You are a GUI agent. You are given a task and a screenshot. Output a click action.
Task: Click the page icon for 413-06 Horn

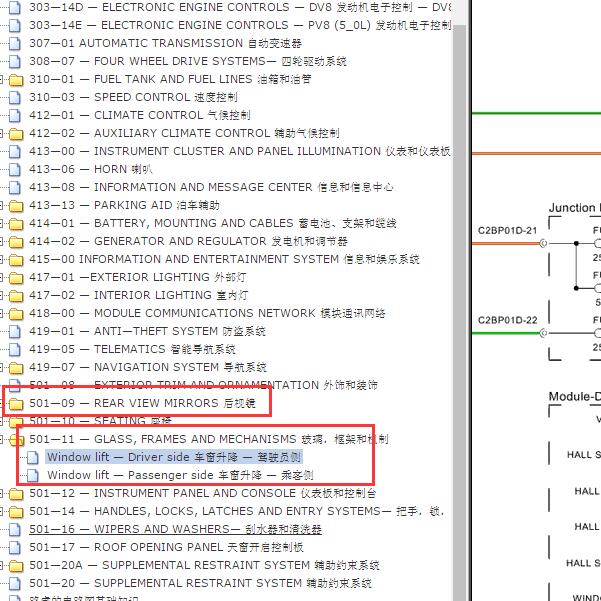point(15,169)
